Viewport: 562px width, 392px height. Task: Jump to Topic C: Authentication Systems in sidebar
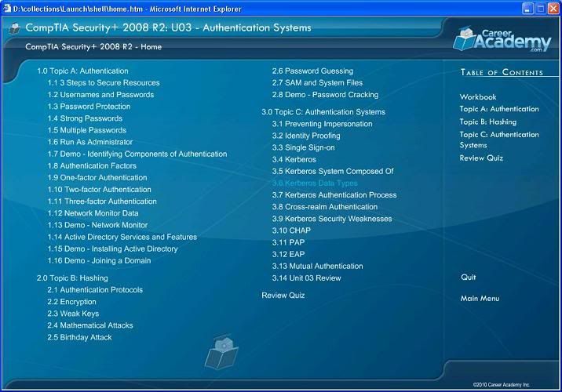coord(499,140)
